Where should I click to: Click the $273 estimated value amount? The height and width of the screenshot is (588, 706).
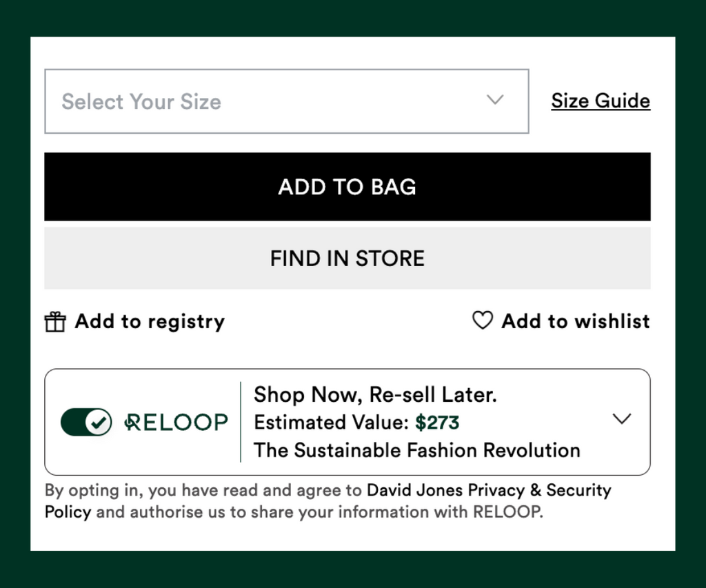pos(436,423)
